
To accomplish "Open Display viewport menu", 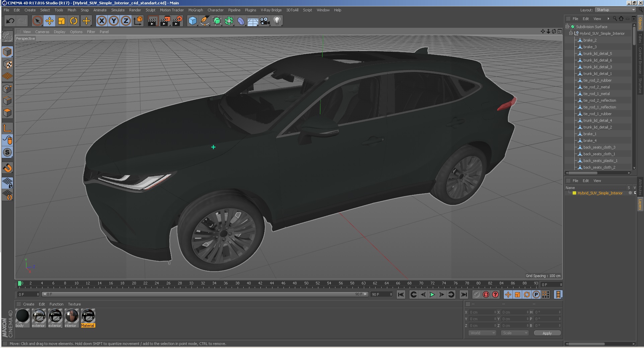I will click(x=60, y=32).
